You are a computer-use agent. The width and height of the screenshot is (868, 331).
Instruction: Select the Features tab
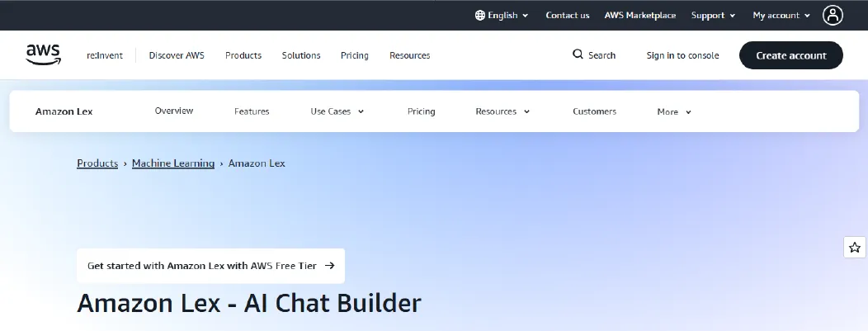click(252, 111)
